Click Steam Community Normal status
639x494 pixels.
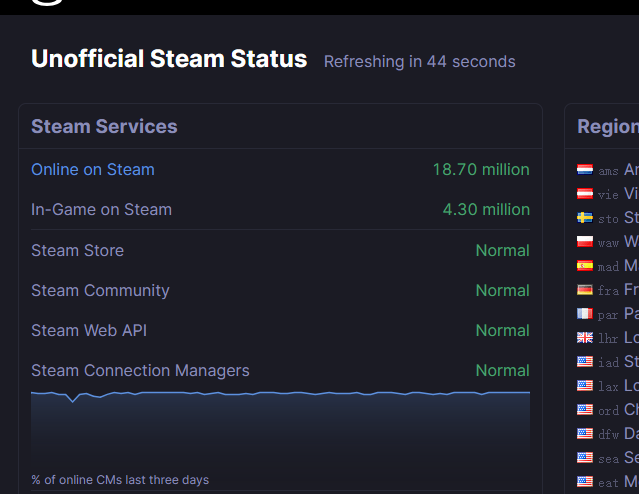click(x=502, y=291)
